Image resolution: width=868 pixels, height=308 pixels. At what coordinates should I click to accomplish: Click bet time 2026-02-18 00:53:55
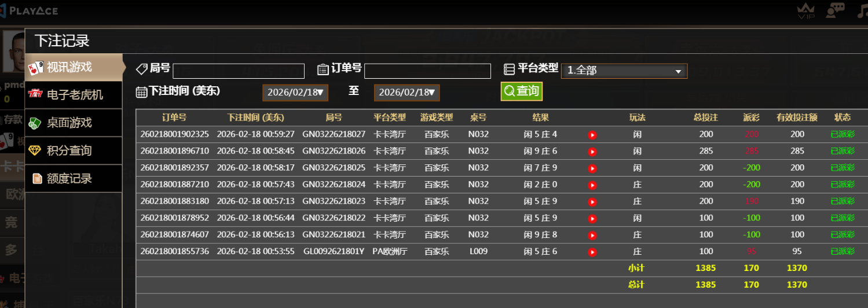256,252
